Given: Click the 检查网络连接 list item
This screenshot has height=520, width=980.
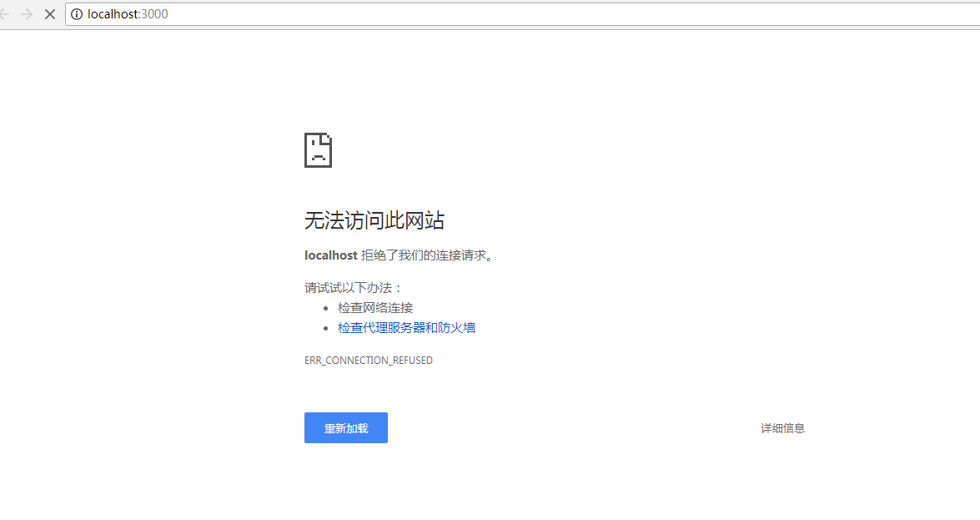Looking at the screenshot, I should pos(375,307).
